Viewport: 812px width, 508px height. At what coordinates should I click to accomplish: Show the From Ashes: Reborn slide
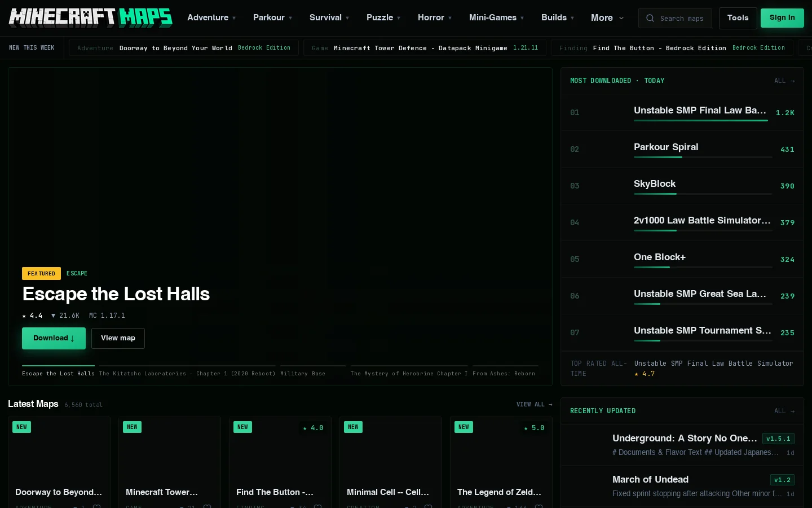(x=505, y=371)
